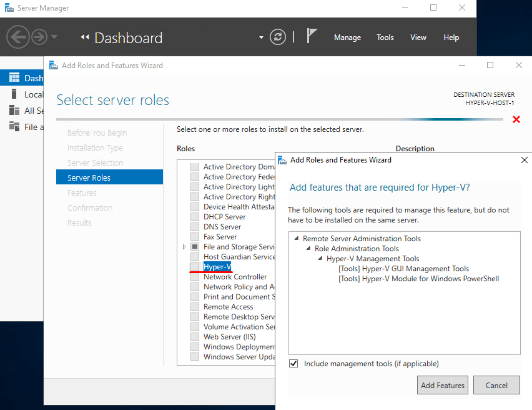Cancel the required features dialog
Screen dimensions: 532x410
click(x=496, y=385)
